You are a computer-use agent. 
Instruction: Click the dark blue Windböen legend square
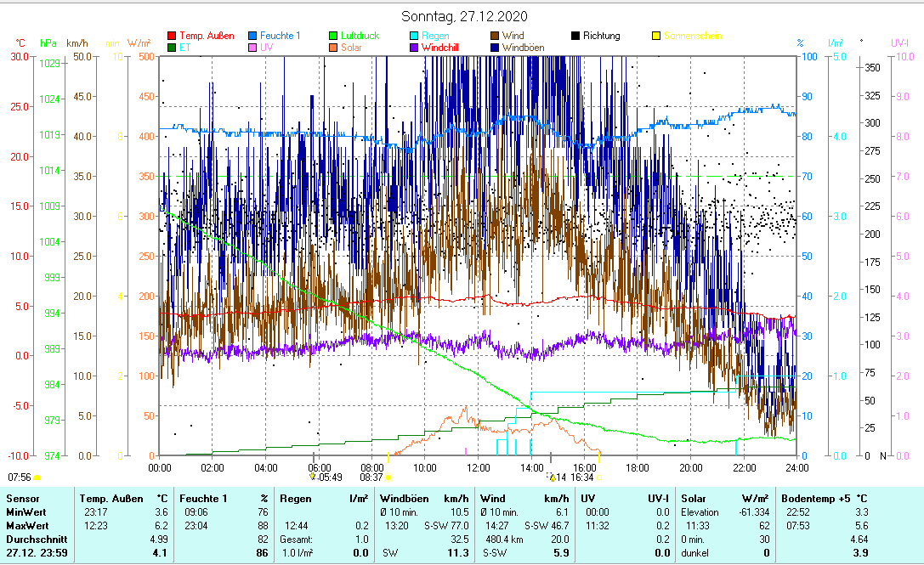495,48
